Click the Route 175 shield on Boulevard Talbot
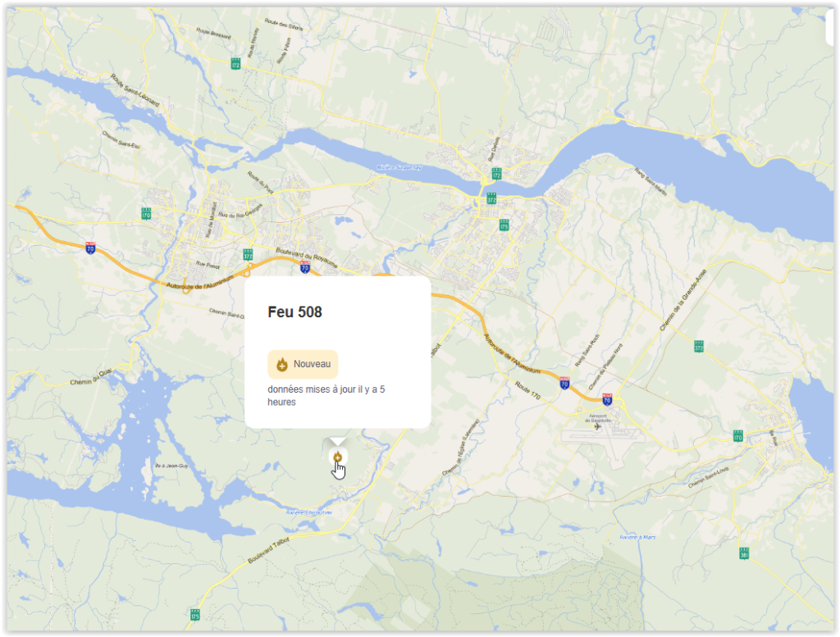The height and width of the screenshot is (637, 840). pos(194,613)
